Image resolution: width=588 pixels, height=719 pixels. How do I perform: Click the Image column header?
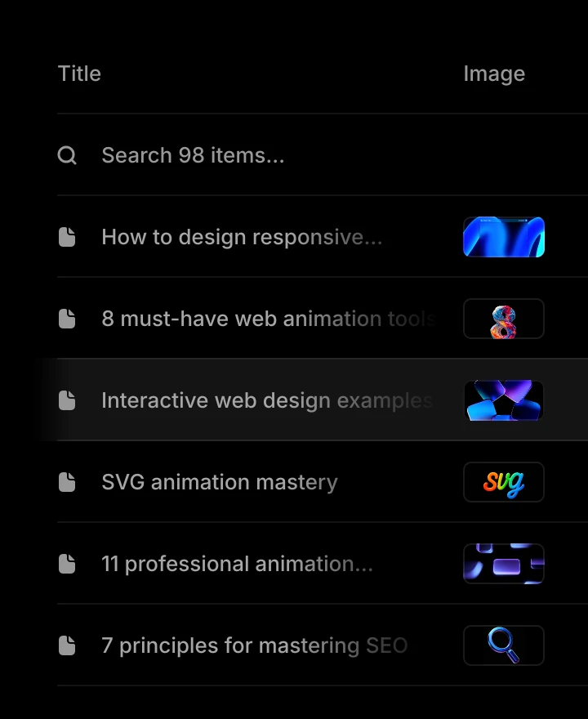494,74
